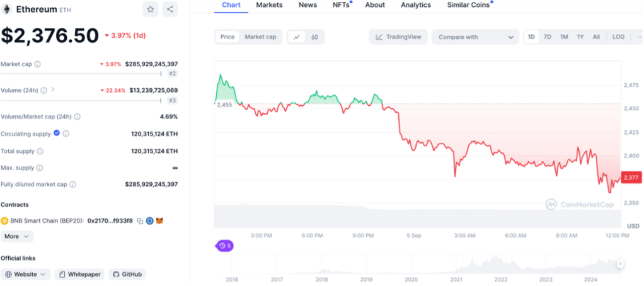Switch to the Markets tab
Image resolution: width=644 pixels, height=286 pixels.
click(x=269, y=5)
